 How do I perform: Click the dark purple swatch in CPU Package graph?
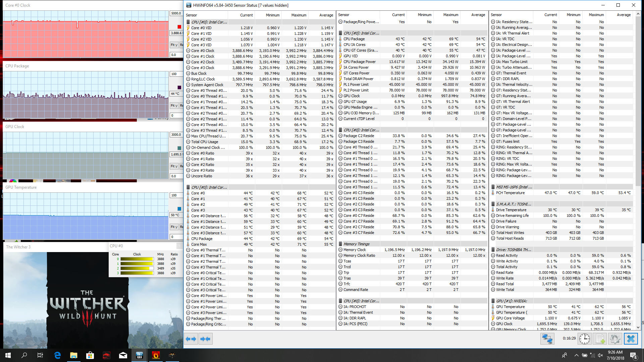(179, 87)
